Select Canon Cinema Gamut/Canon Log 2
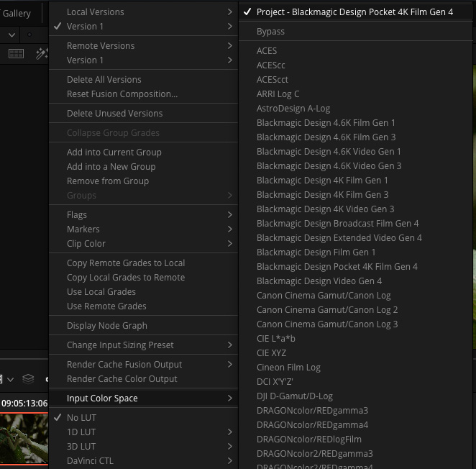The width and height of the screenshot is (476, 469). pos(355,310)
